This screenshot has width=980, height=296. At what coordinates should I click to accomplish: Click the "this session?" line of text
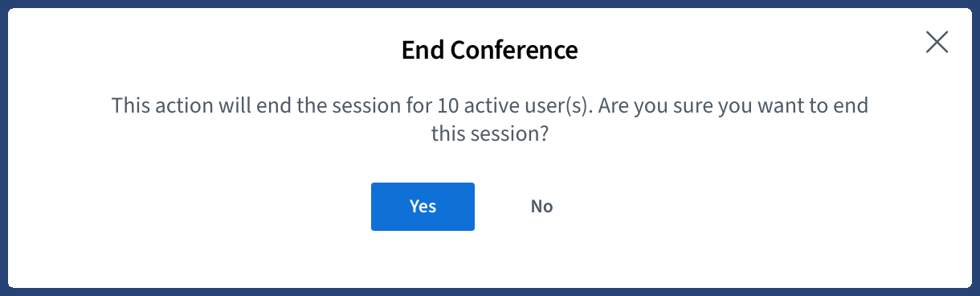pyautogui.click(x=490, y=134)
